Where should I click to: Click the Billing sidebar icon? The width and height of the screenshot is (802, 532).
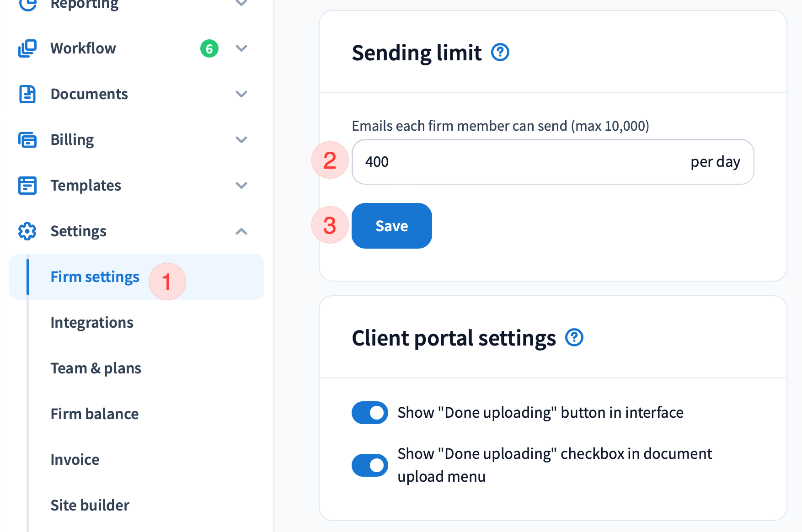pos(27,140)
